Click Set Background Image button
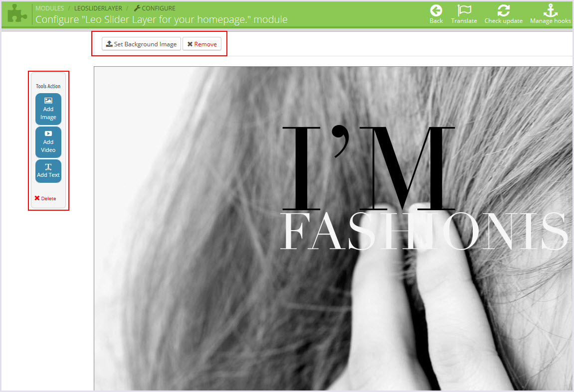The image size is (574, 392). pyautogui.click(x=141, y=44)
